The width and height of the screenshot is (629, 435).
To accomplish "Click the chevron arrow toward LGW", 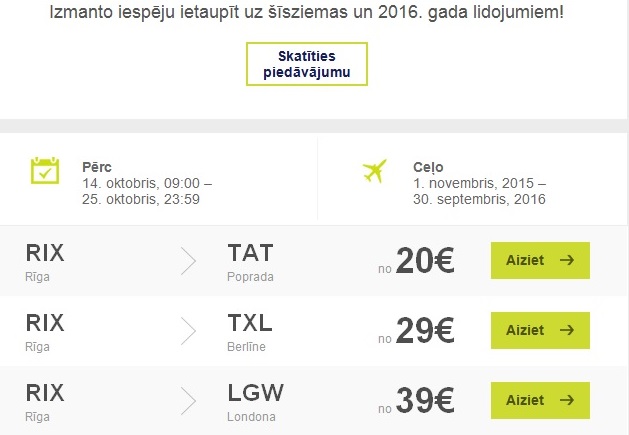I will [188, 401].
